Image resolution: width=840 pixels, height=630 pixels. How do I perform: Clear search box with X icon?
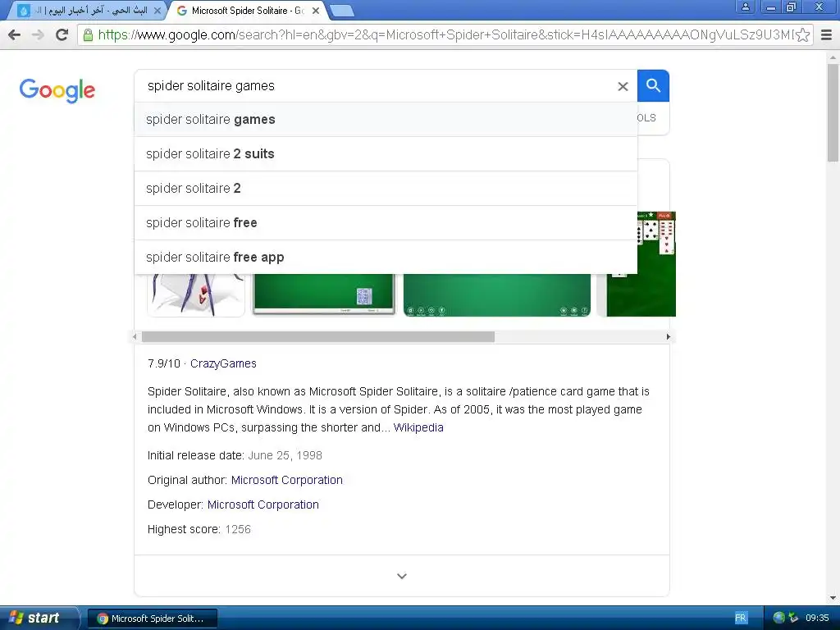coord(623,86)
